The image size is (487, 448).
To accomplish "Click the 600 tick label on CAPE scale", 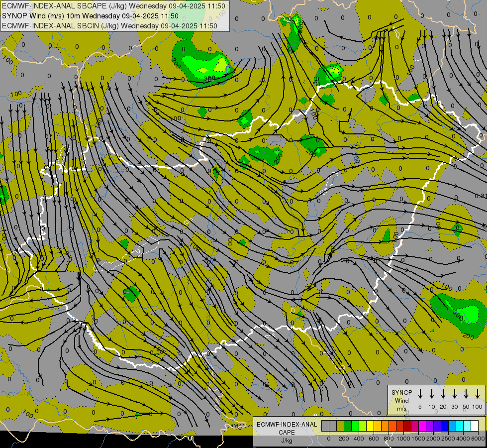I will pos(374,439).
